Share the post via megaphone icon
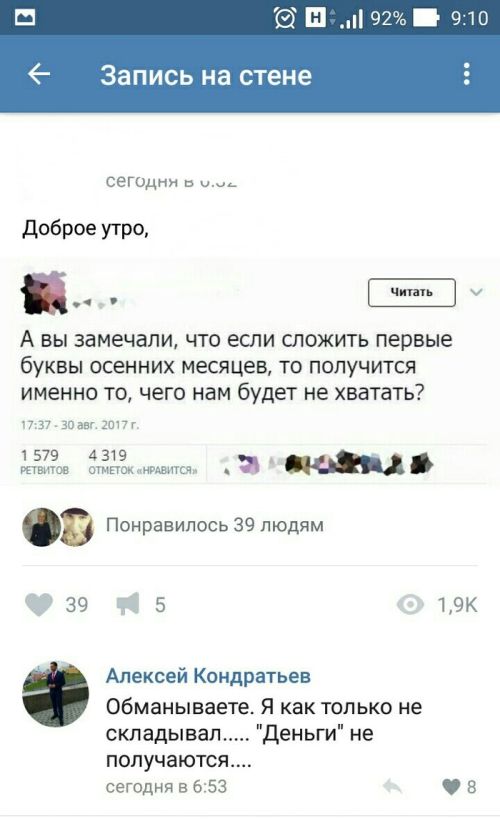The height and width of the screenshot is (819, 500). tap(128, 604)
